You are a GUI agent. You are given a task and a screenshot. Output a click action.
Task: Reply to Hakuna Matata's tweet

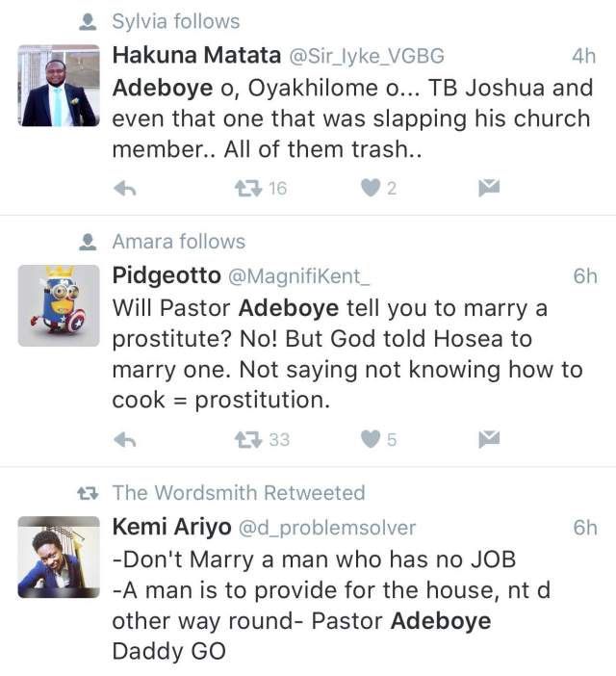pyautogui.click(x=124, y=189)
